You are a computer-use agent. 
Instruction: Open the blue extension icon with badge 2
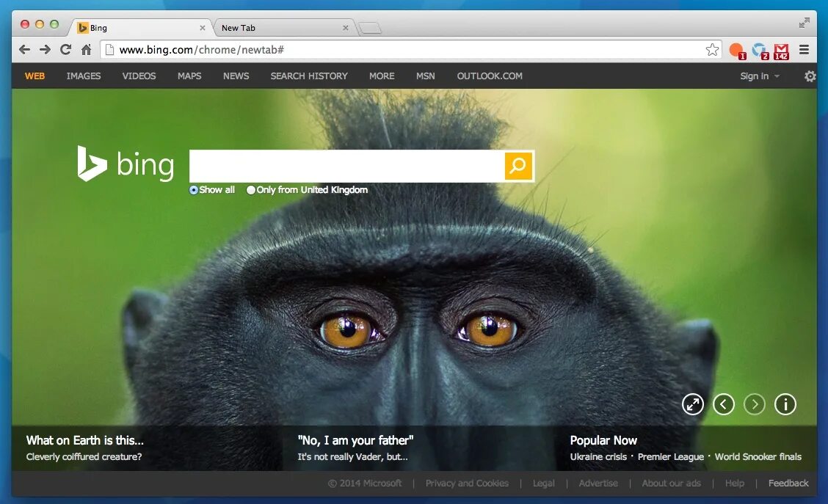tap(760, 51)
